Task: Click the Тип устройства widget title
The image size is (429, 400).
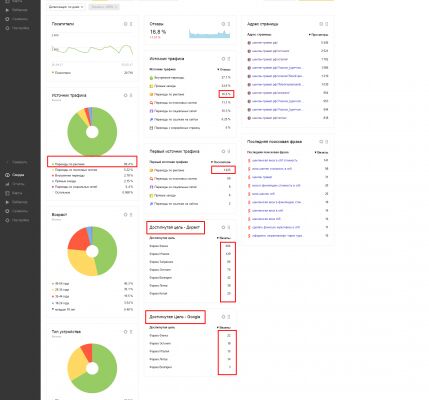Action: coord(66,332)
